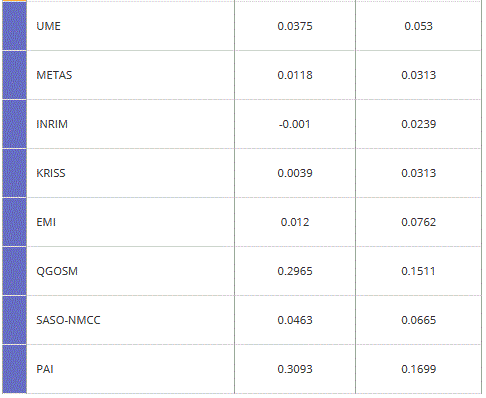Screen dimensions: 486x398
Task: Click the purple swatch beside PAI
Action: click(14, 369)
